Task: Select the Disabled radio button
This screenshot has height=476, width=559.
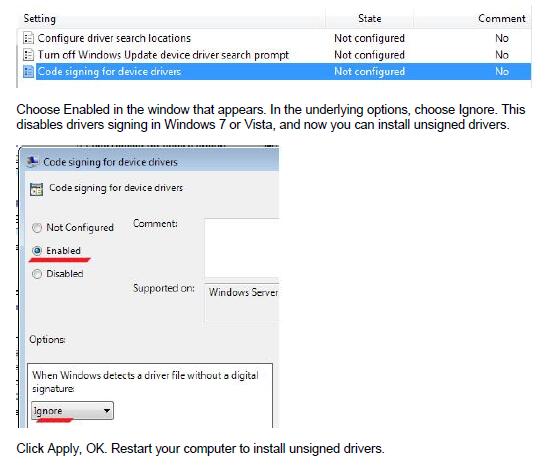Action: [x=37, y=274]
